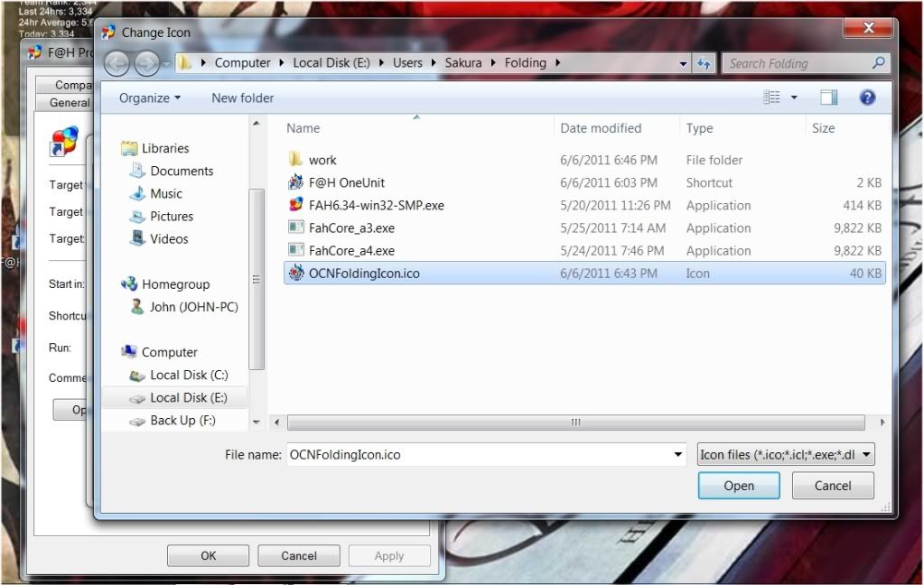Click OK in the F@H Properties window
Image resolution: width=924 pixels, height=585 pixels.
[208, 555]
